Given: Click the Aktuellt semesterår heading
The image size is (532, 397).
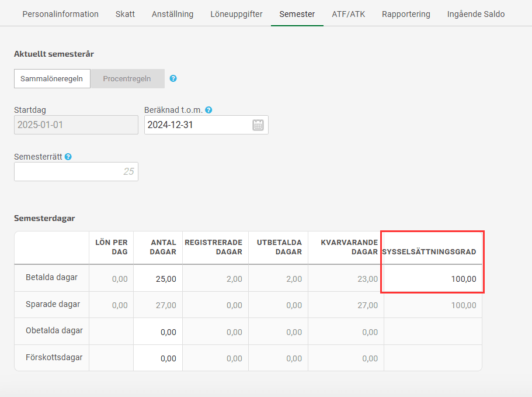Looking at the screenshot, I should point(54,54).
